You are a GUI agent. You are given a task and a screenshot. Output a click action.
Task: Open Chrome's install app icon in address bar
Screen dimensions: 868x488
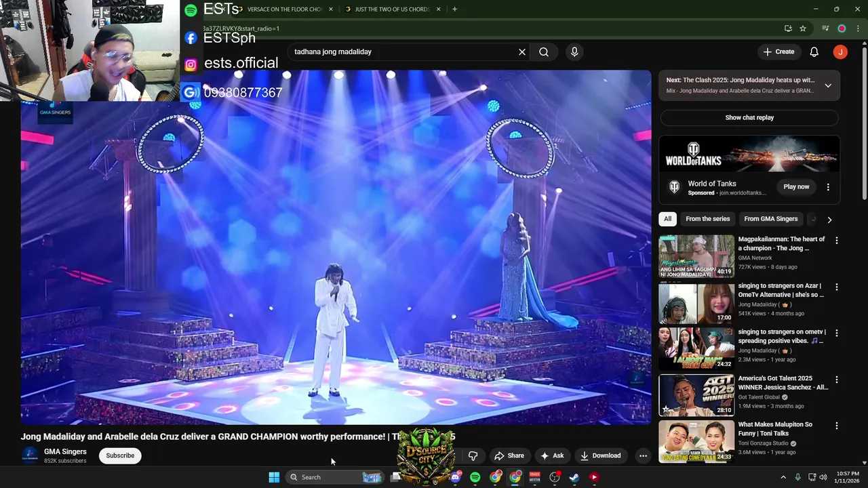[x=788, y=28]
